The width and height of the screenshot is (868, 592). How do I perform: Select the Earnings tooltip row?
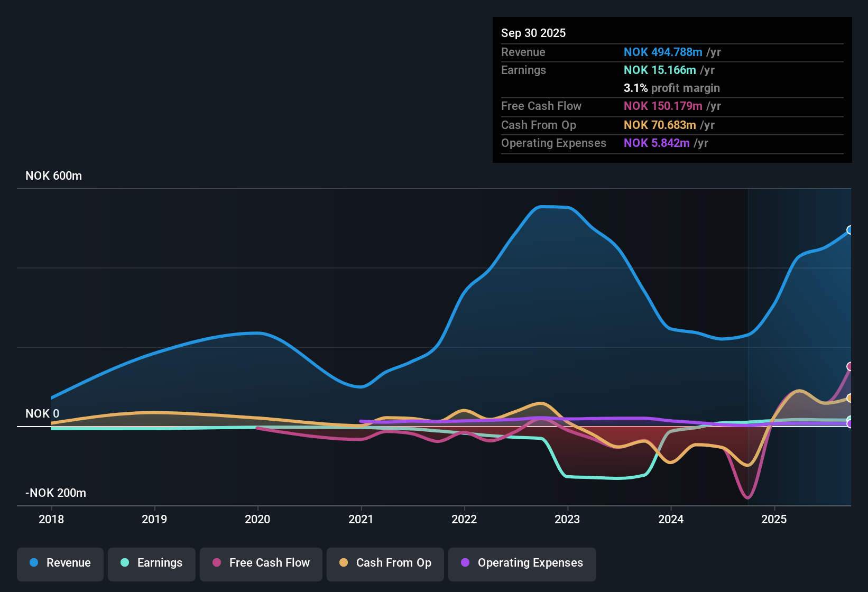coord(671,70)
